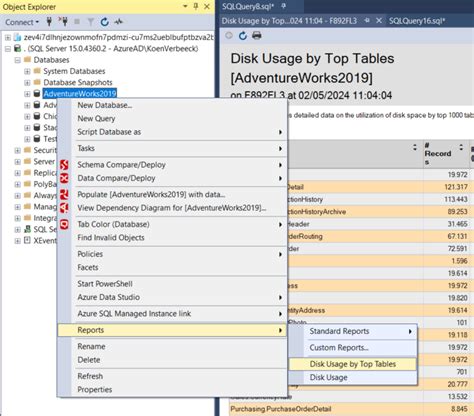Open Properties from the context menu
This screenshot has height=416, width=474.
pyautogui.click(x=172, y=389)
